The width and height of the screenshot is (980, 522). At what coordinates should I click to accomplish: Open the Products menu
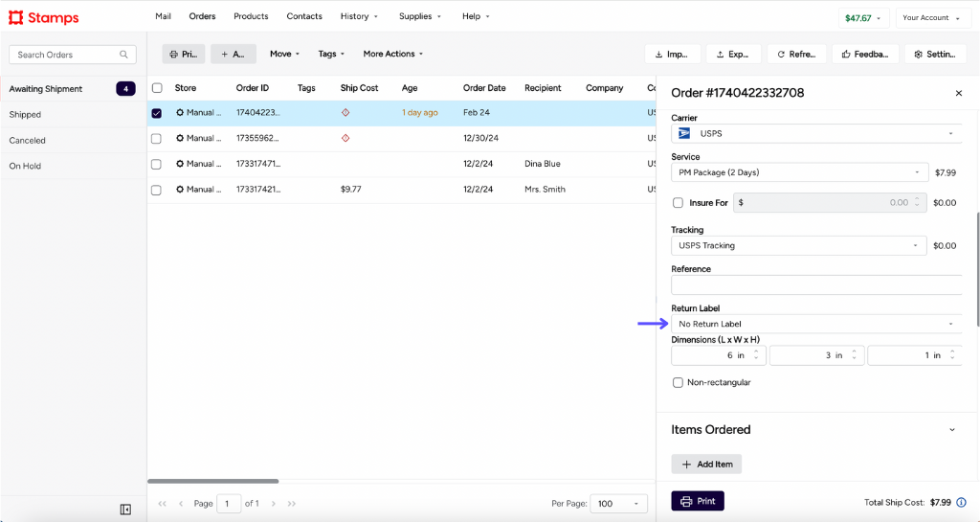point(251,16)
